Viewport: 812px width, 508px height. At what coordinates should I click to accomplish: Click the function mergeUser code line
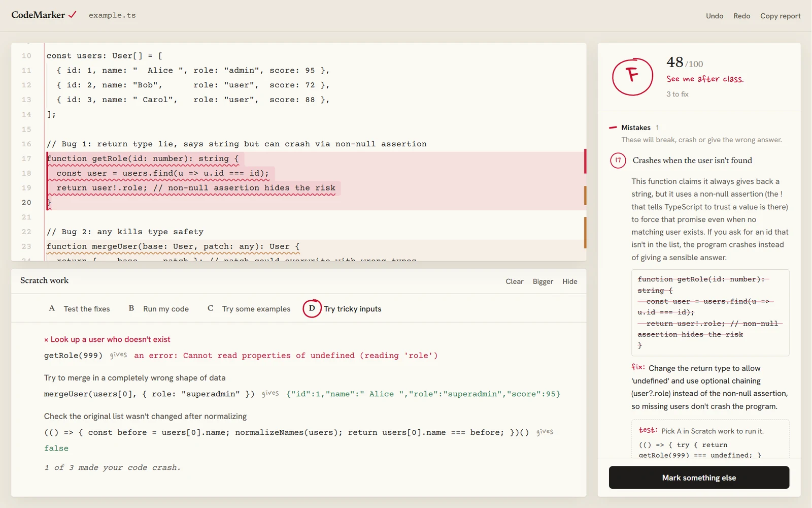(x=173, y=246)
